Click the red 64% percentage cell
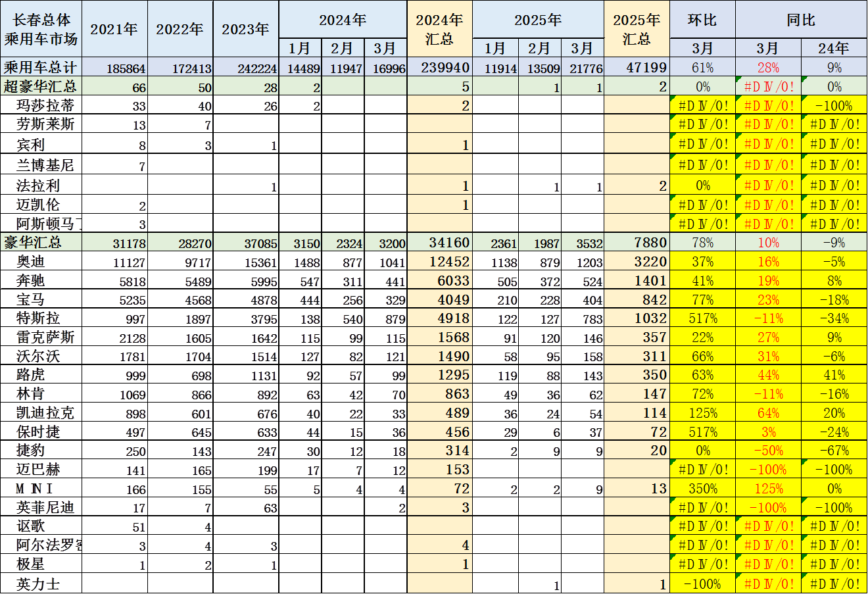Image resolution: width=868 pixels, height=594 pixels. point(768,413)
